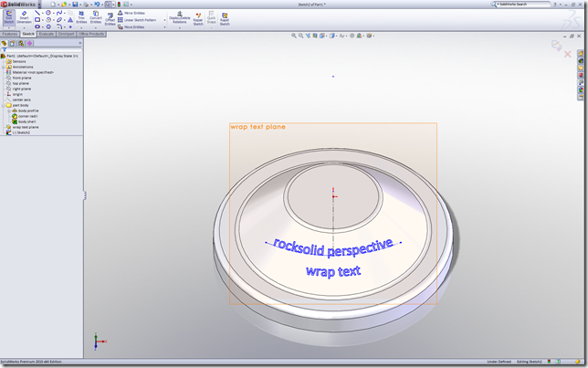Click Rapid Sketch tool
Screen dimensions: 588x368
coord(225,19)
